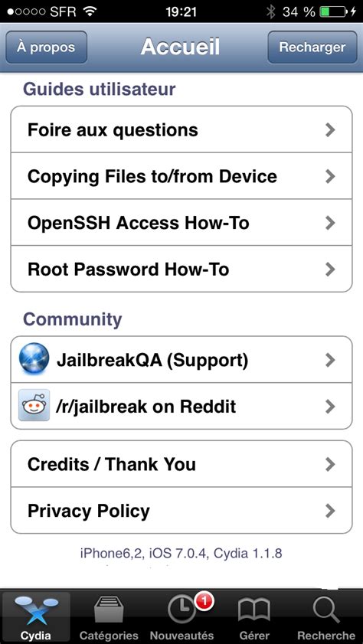Tap the Catégories box icon
The image size is (363, 644).
109,610
